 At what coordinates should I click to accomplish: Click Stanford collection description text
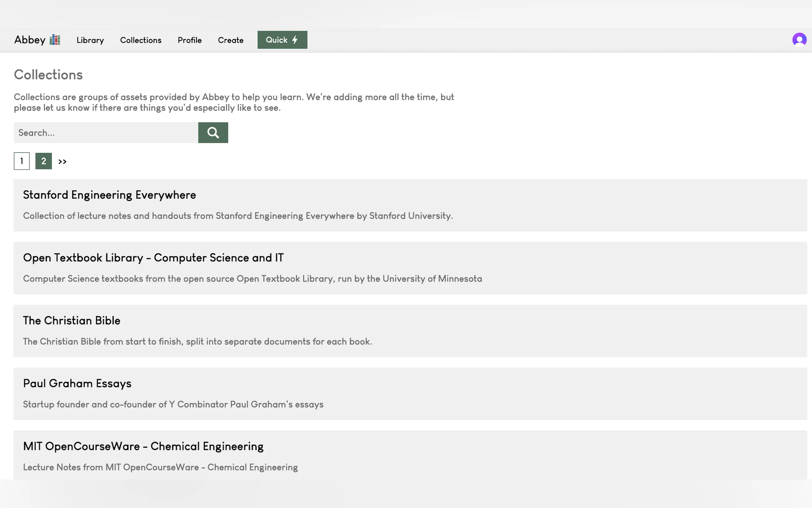click(238, 216)
